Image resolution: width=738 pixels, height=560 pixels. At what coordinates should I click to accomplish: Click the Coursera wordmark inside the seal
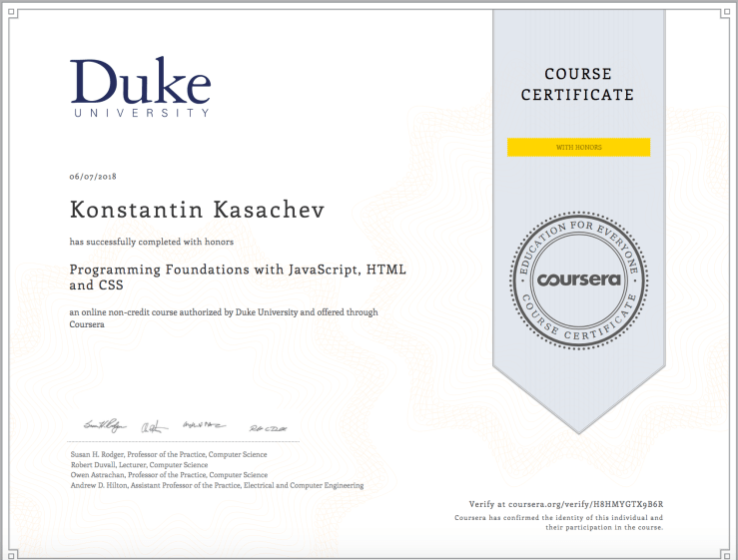[x=578, y=280]
